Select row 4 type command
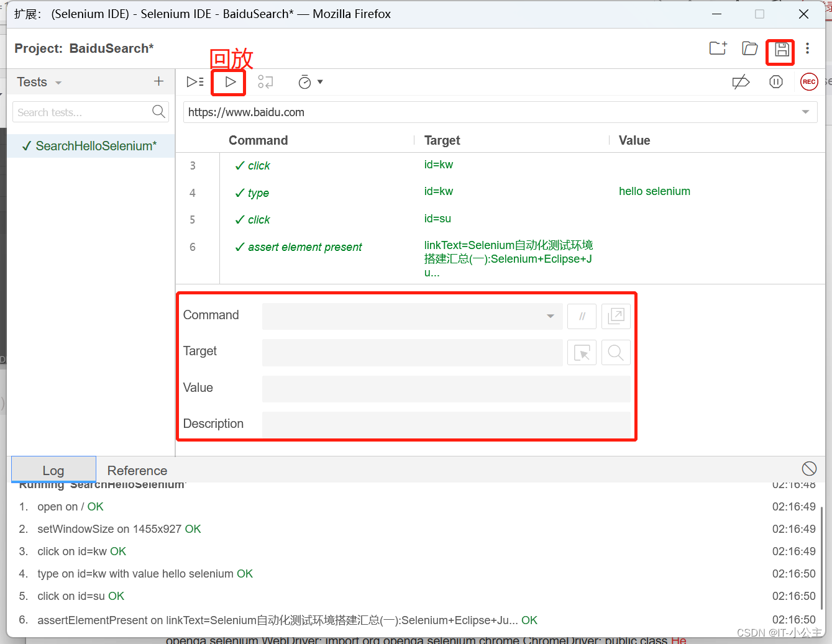Screen dimensions: 832x644 [501, 193]
